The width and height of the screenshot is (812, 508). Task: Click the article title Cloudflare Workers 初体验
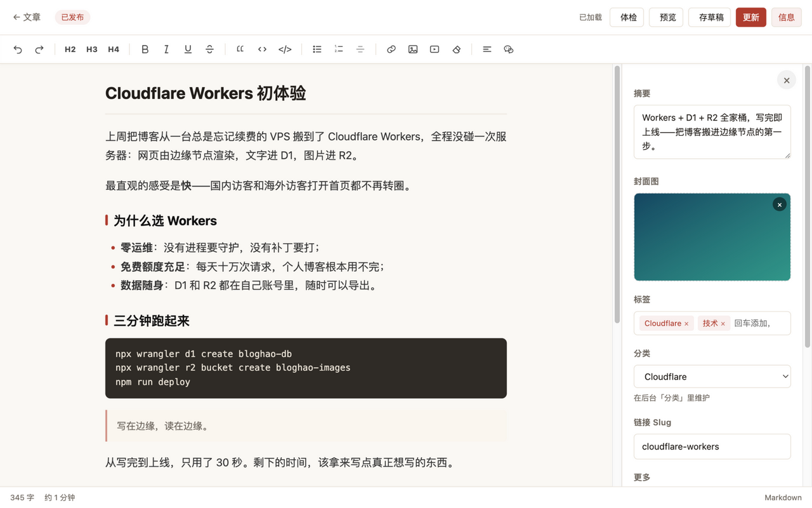coord(206,93)
